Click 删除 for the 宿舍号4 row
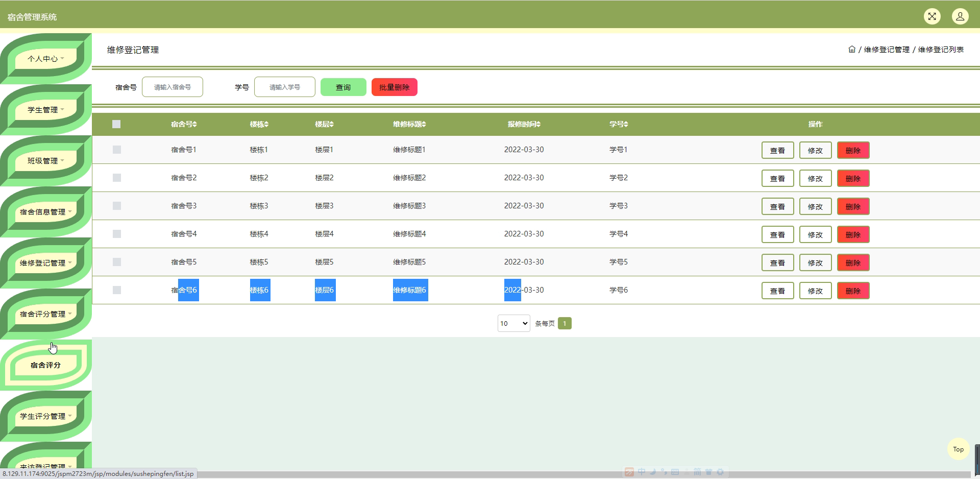The height and width of the screenshot is (479, 980). pyautogui.click(x=853, y=234)
